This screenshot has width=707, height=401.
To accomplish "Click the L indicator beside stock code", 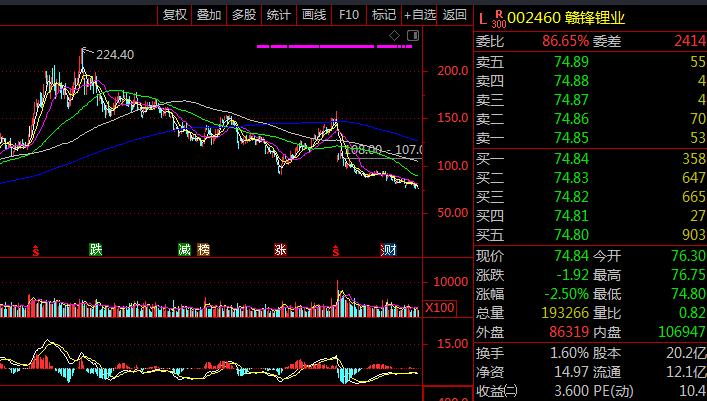I will pyautogui.click(x=483, y=17).
